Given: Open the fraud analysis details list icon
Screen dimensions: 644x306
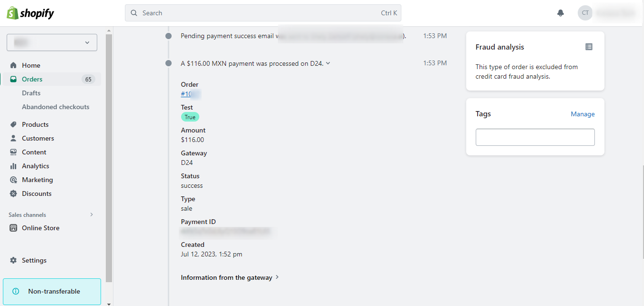Looking at the screenshot, I should coord(589,47).
